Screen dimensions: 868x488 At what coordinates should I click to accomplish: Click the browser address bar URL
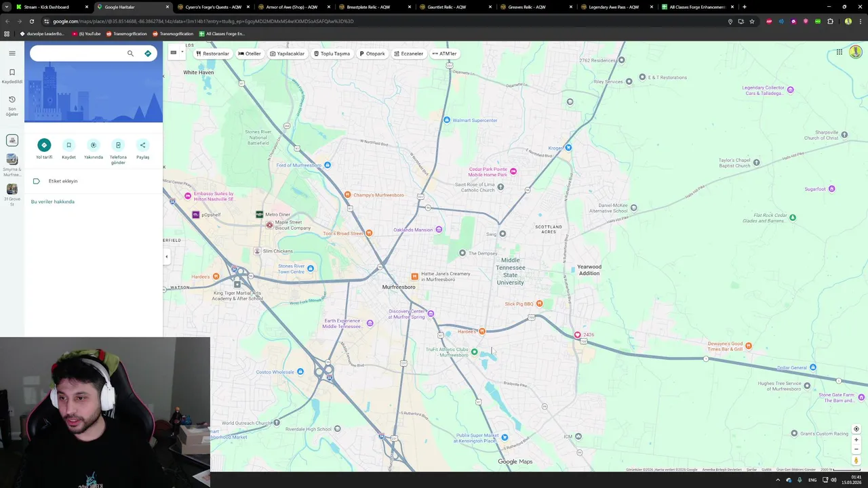[203, 21]
